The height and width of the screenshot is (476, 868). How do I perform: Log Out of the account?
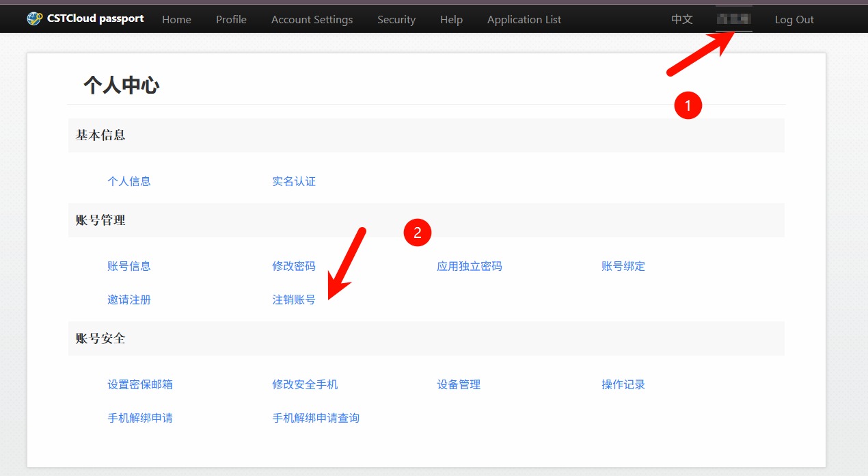click(794, 19)
